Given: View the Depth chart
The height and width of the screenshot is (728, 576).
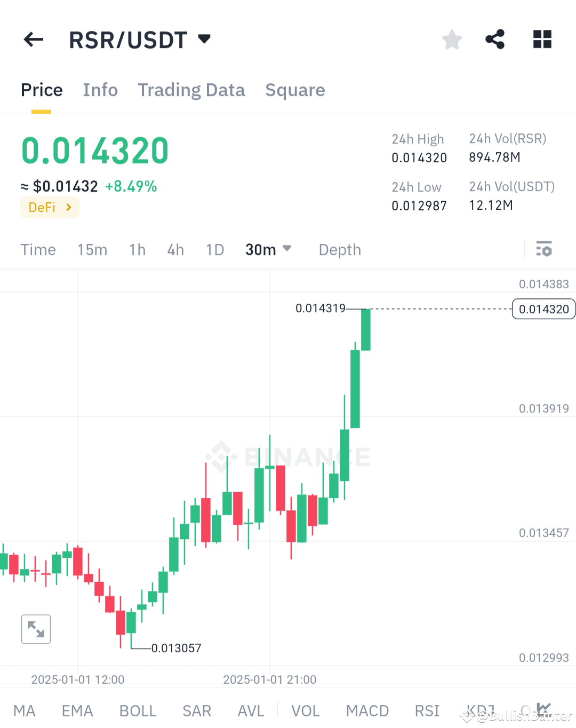Looking at the screenshot, I should (x=339, y=249).
